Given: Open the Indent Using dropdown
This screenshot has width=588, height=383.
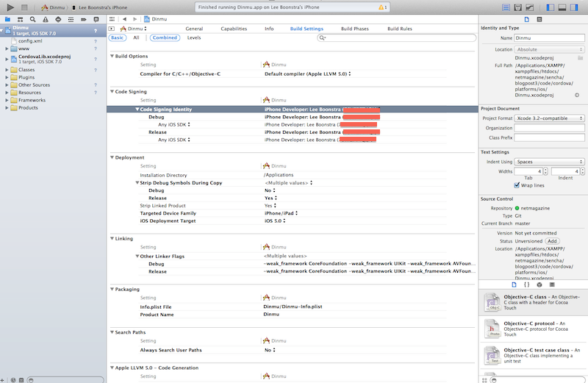Looking at the screenshot, I should pos(549,162).
